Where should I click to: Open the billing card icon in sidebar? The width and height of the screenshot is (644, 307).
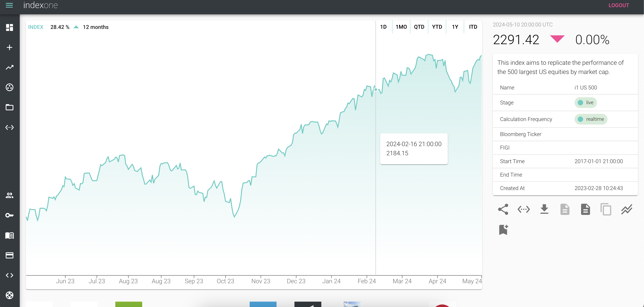point(9,255)
